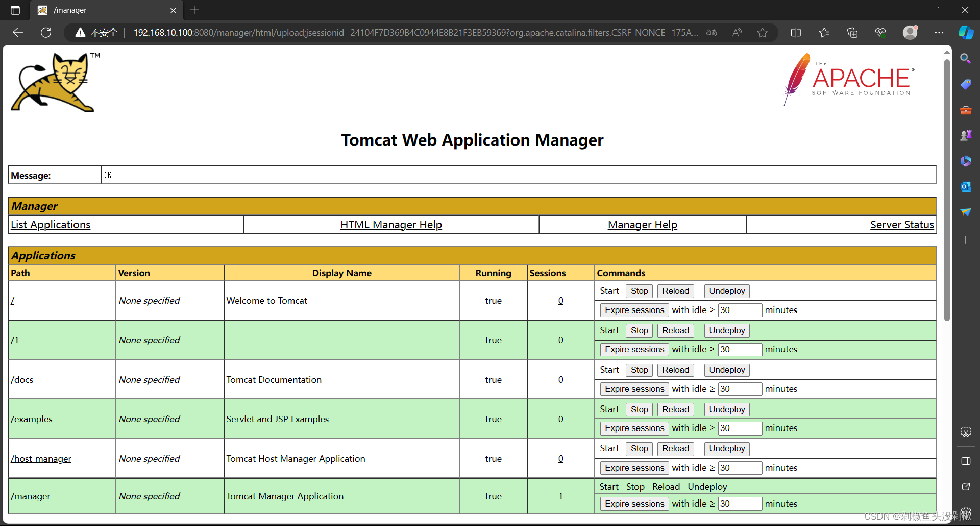Undeploy the /host-manager application
The image size is (980, 526).
click(727, 449)
